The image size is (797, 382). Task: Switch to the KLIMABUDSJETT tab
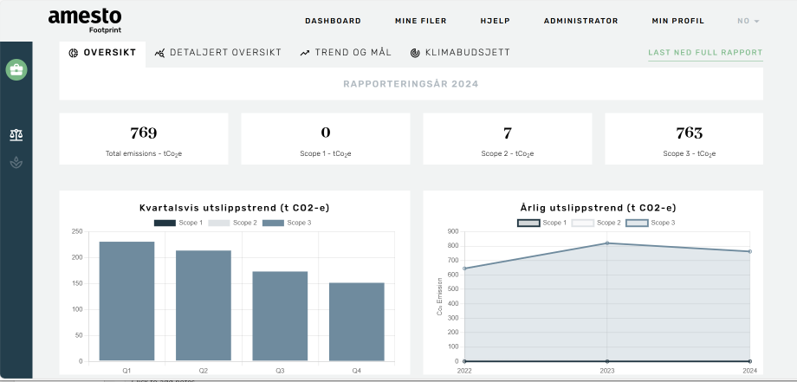pos(460,53)
